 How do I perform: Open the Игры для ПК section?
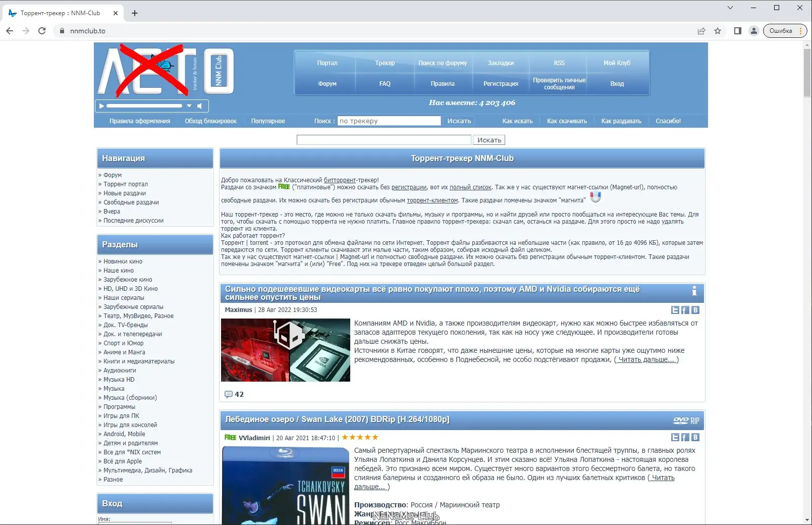[x=121, y=416]
